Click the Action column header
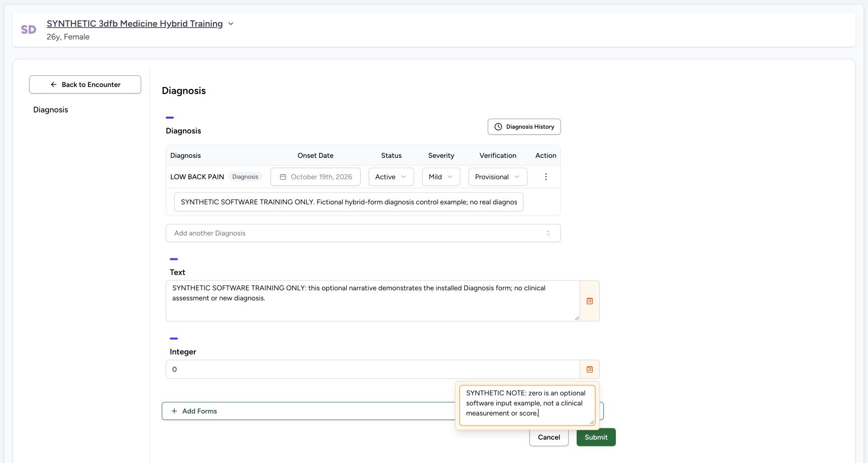Image resolution: width=868 pixels, height=463 pixels. 546,155
